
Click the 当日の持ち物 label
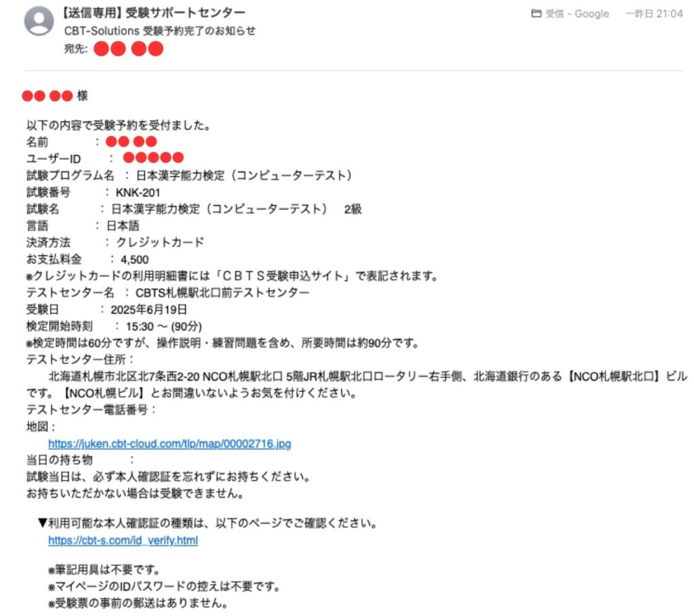[x=60, y=459]
